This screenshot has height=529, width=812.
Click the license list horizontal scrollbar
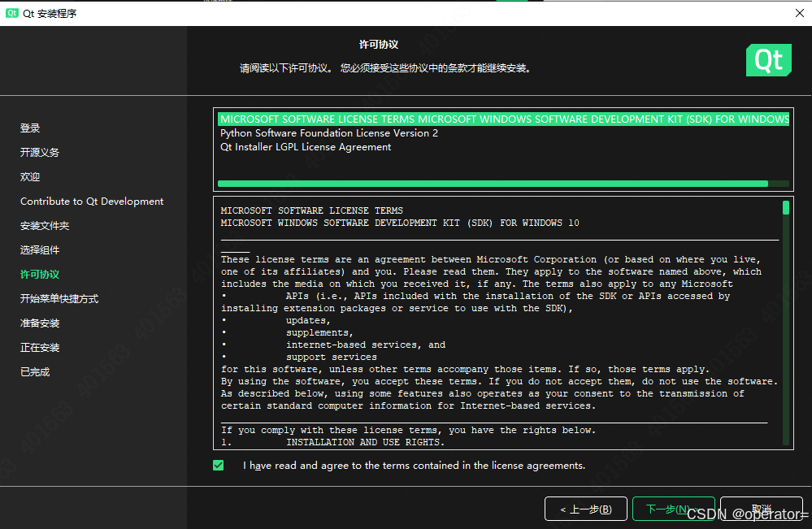(493, 184)
